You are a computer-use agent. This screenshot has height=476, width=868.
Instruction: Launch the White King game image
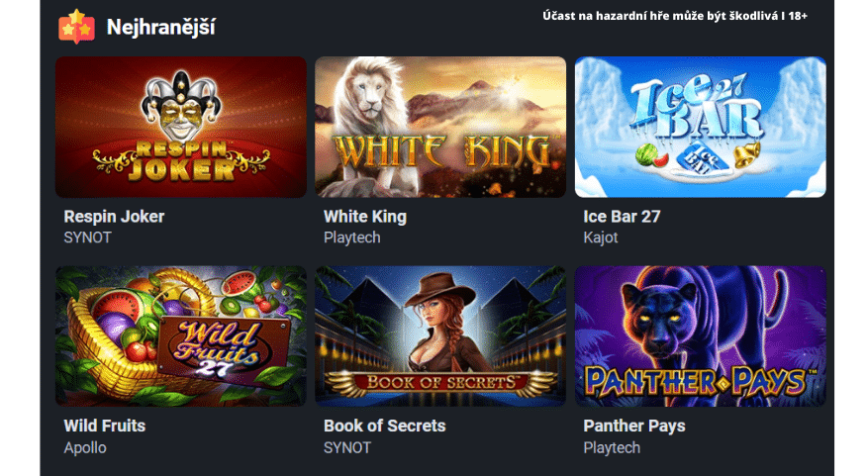click(440, 127)
